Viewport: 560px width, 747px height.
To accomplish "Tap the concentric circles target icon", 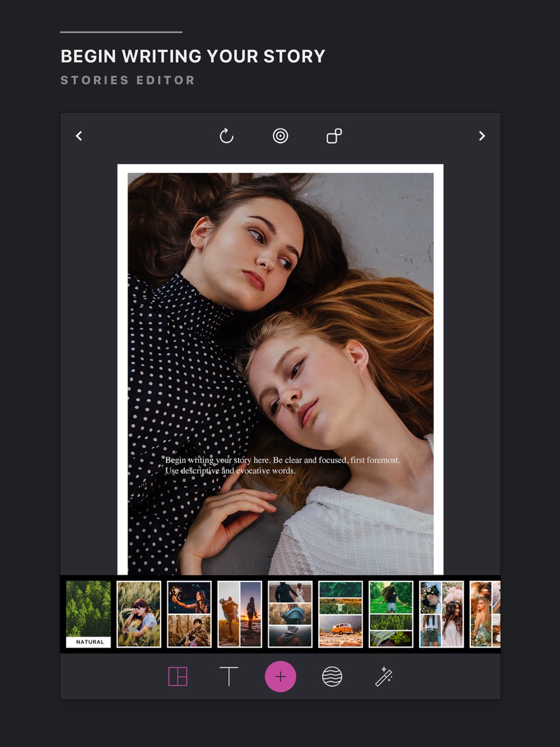I will (x=281, y=136).
